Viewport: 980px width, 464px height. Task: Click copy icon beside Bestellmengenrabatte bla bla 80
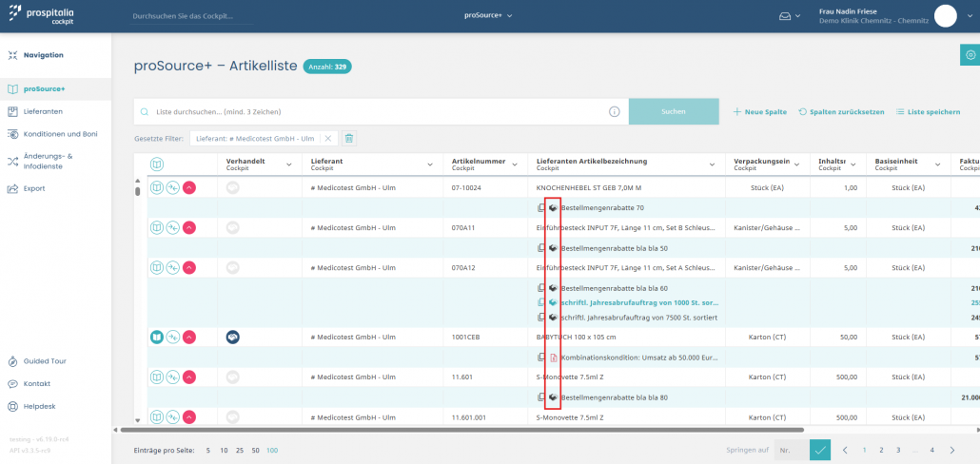[541, 397]
